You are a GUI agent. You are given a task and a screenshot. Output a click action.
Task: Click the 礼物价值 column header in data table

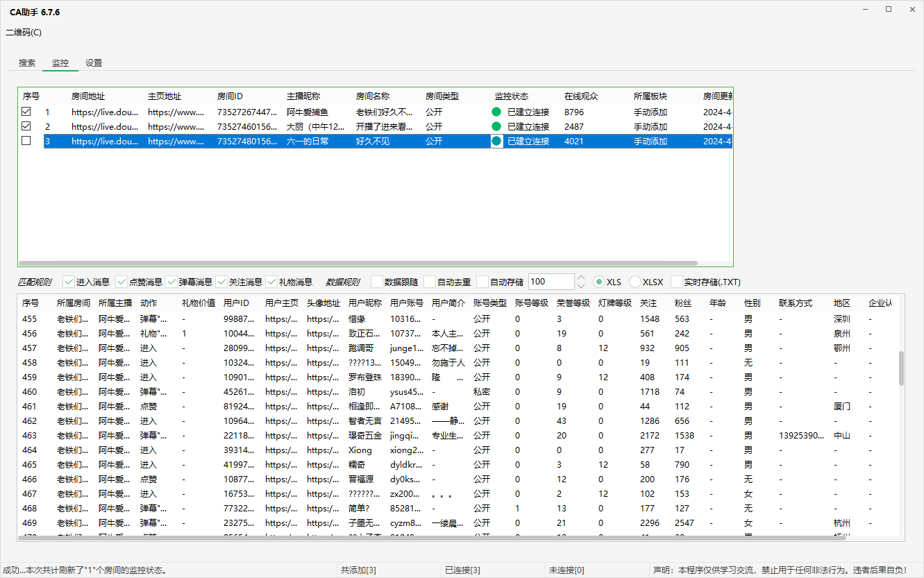click(x=199, y=303)
